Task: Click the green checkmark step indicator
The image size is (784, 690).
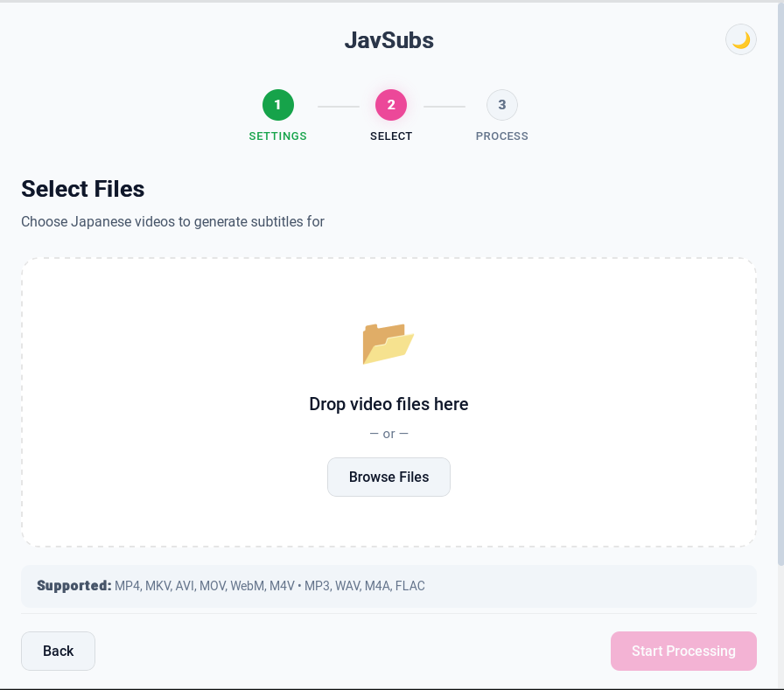Action: [277, 104]
